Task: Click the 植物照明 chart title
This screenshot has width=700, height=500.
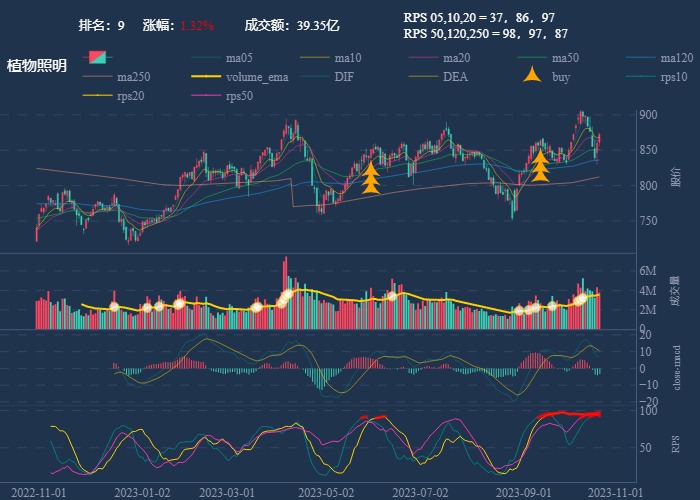Action: [37, 66]
